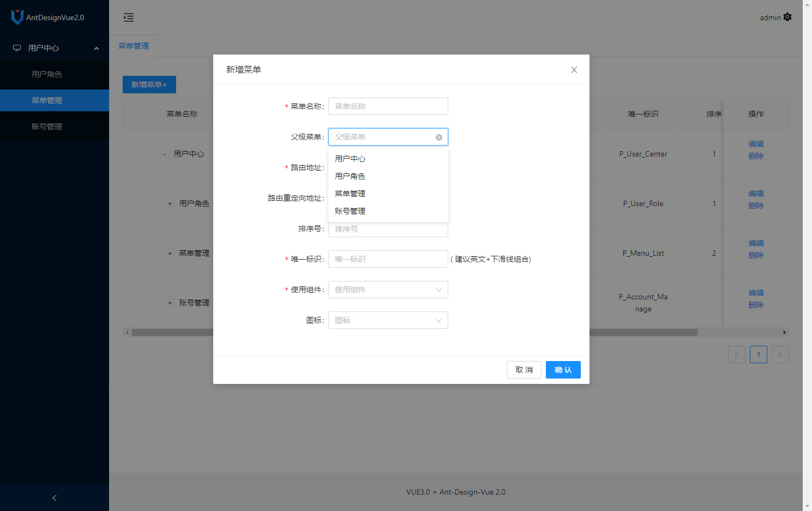The height and width of the screenshot is (511, 812).
Task: Click 编辑 in the P_Account_Manage row
Action: pyautogui.click(x=756, y=293)
